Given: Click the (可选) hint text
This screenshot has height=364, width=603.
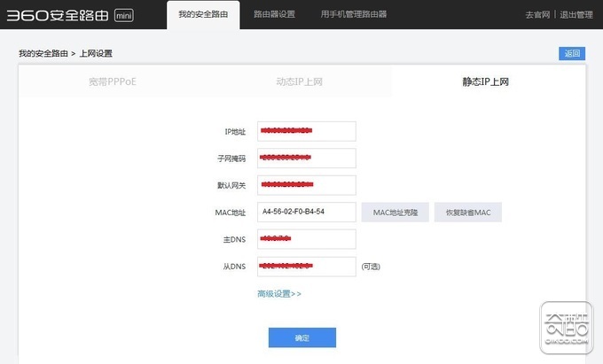Looking at the screenshot, I should tap(371, 267).
